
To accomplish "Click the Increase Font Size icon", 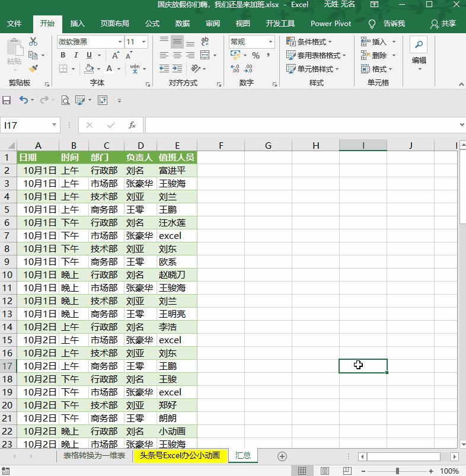I will pos(114,55).
